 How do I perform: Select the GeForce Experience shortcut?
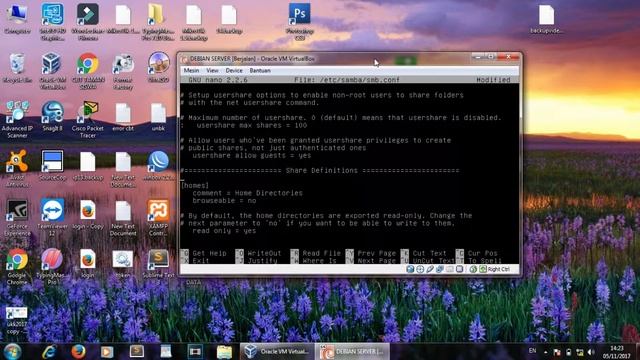pyautogui.click(x=17, y=217)
